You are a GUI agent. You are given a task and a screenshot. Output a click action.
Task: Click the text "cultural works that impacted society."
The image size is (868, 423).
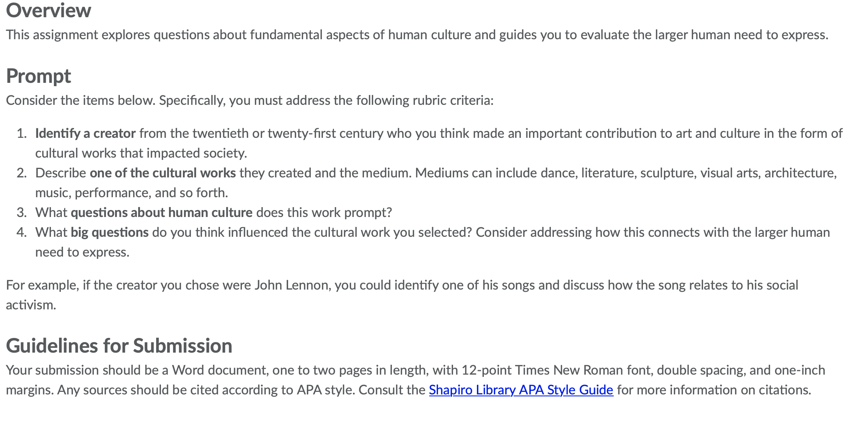tap(141, 153)
